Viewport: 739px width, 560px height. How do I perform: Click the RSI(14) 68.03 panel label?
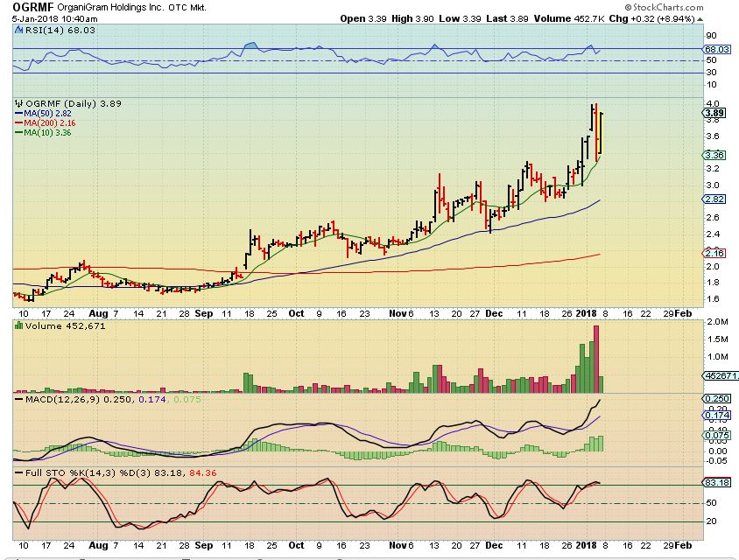pos(60,30)
